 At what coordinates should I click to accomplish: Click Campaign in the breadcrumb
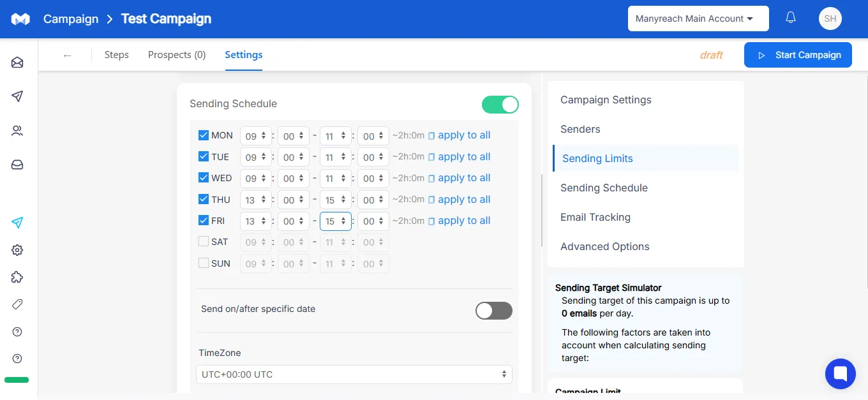tap(71, 19)
